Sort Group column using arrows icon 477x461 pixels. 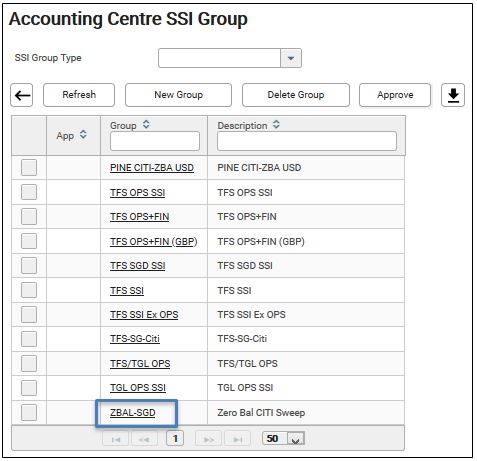pyautogui.click(x=146, y=124)
